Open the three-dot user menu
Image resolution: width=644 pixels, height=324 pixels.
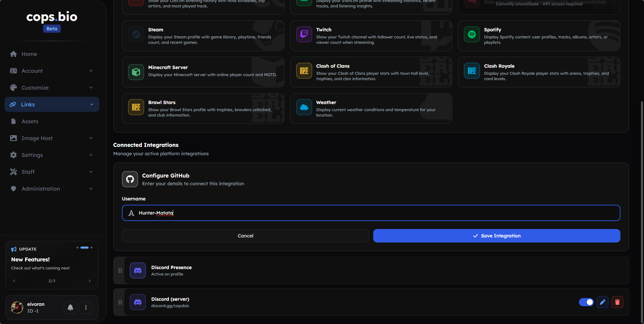(86, 307)
